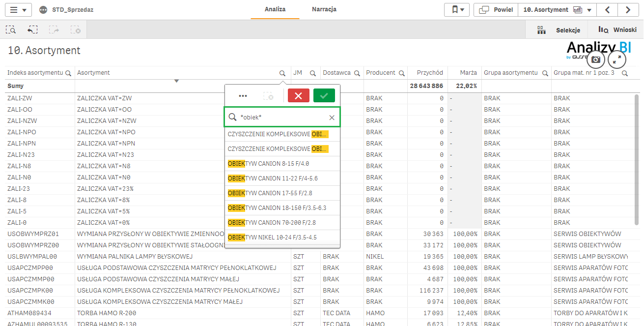
Task: Clear all selections in toolbar
Action: point(75,30)
